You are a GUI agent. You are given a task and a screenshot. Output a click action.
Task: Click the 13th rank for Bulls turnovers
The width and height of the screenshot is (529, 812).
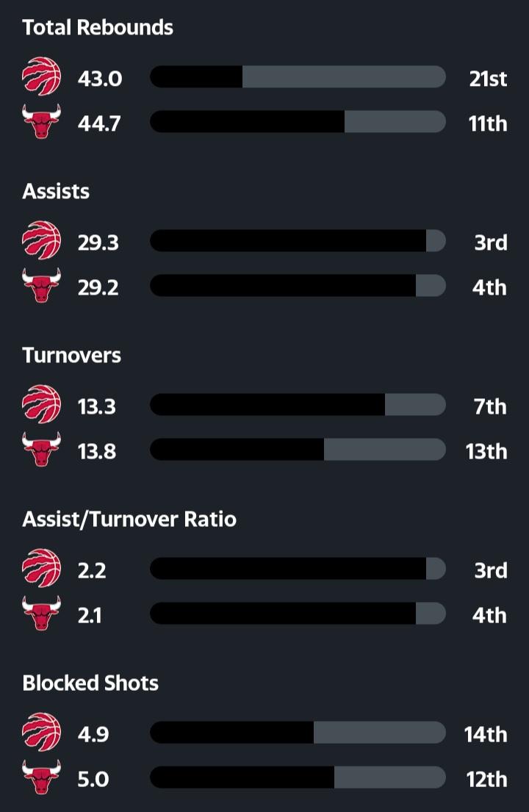coord(486,450)
